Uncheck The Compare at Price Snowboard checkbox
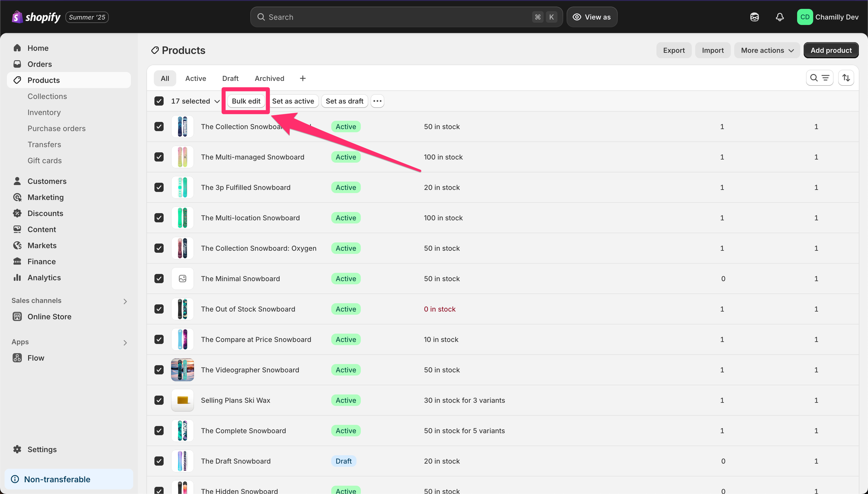 coord(159,339)
